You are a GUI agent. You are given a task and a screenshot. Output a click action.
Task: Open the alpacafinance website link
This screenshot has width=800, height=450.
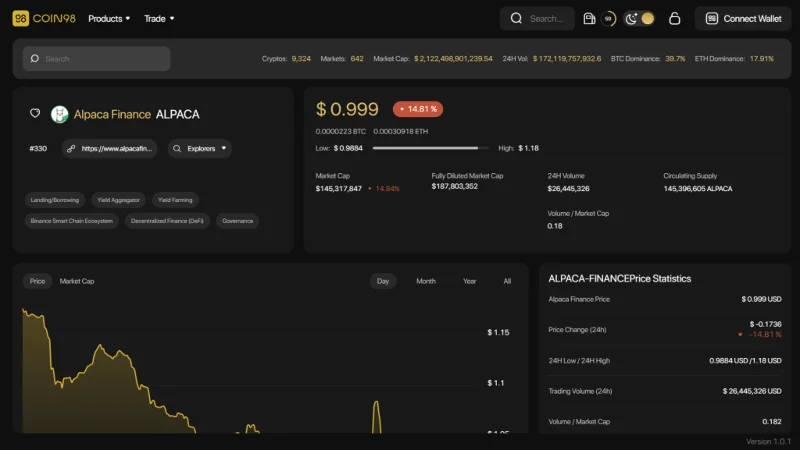point(109,148)
